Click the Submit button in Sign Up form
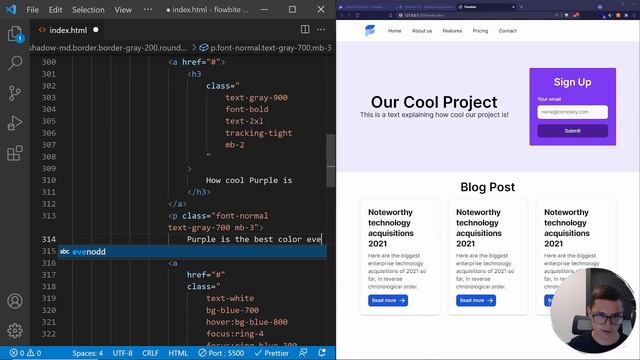The image size is (640, 360). tap(572, 131)
